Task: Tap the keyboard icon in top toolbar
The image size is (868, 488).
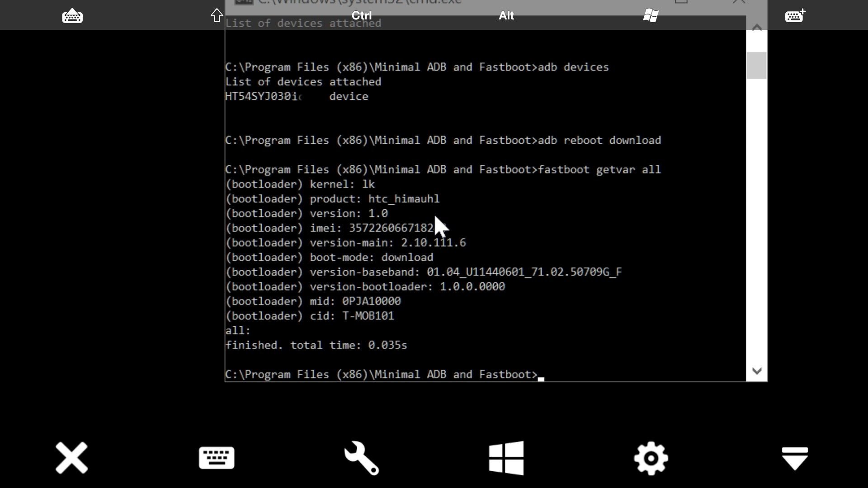Action: coord(72,16)
